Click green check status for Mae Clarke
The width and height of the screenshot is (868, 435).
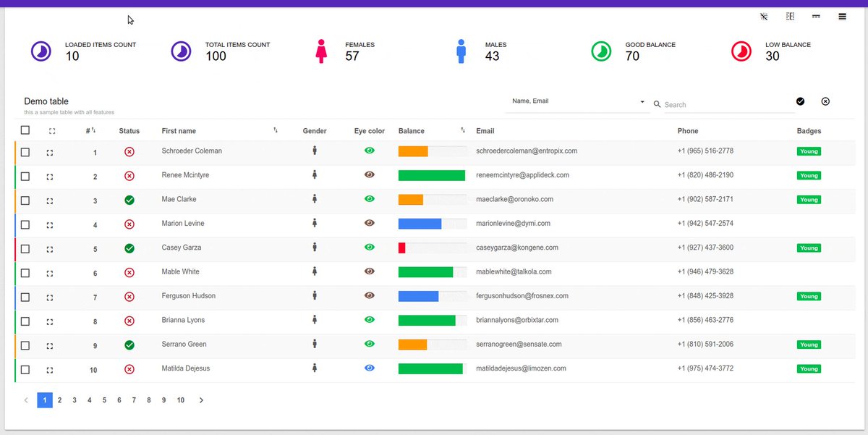pos(129,200)
